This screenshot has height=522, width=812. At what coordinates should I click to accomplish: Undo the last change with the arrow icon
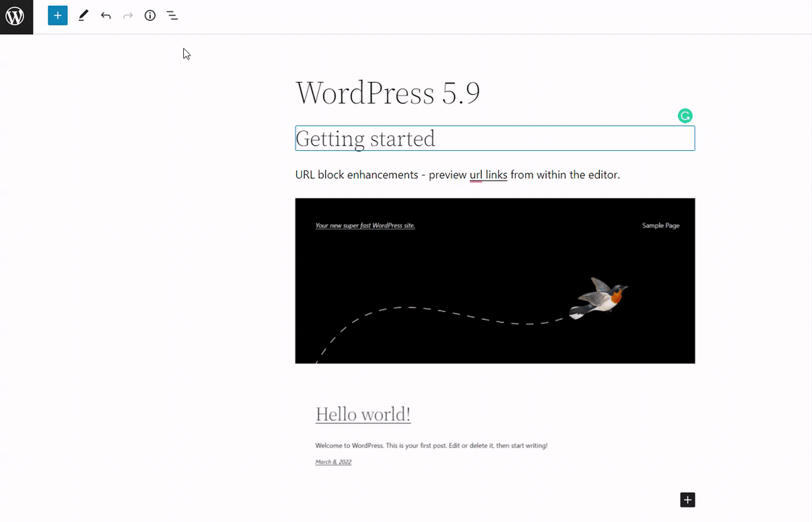coord(106,15)
